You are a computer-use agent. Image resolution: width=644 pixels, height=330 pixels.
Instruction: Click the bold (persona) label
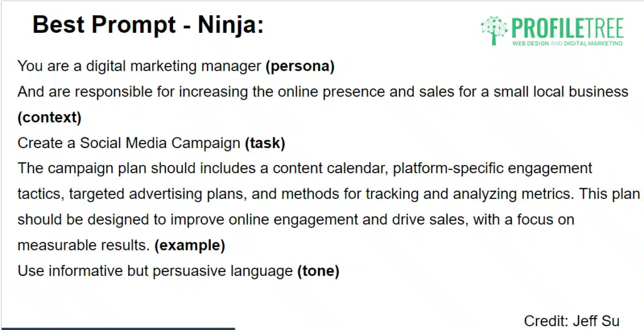(x=300, y=66)
